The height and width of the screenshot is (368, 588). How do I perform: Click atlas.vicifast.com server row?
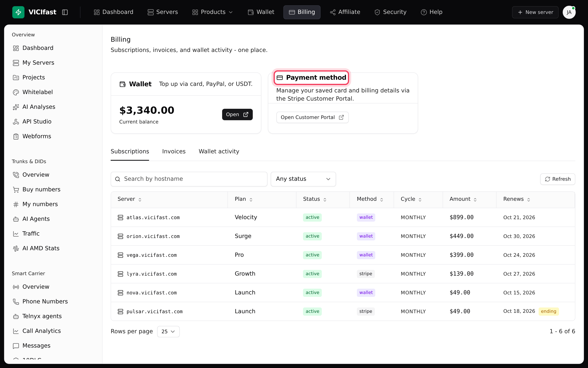343,218
